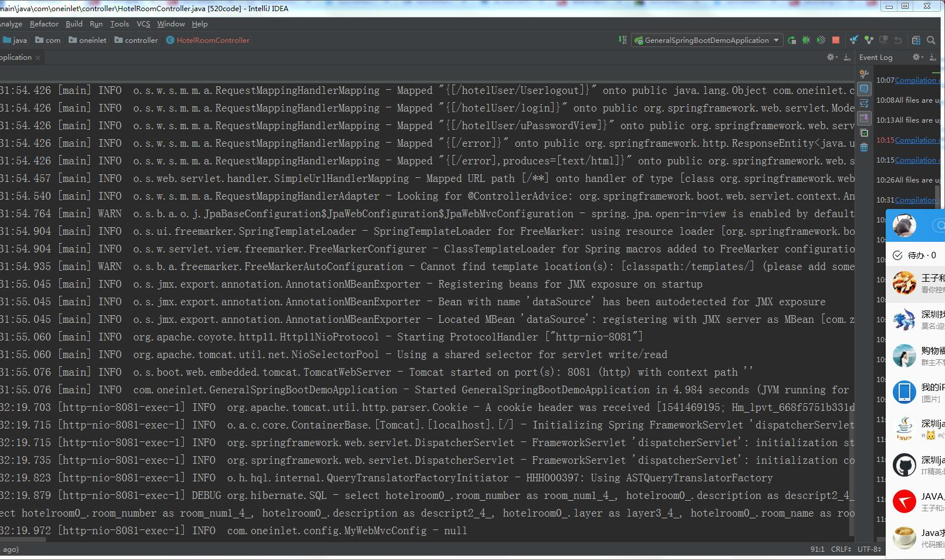Screen dimensions: 945x560
Task: Clear Event Log with the trash icon
Action: pos(864,147)
